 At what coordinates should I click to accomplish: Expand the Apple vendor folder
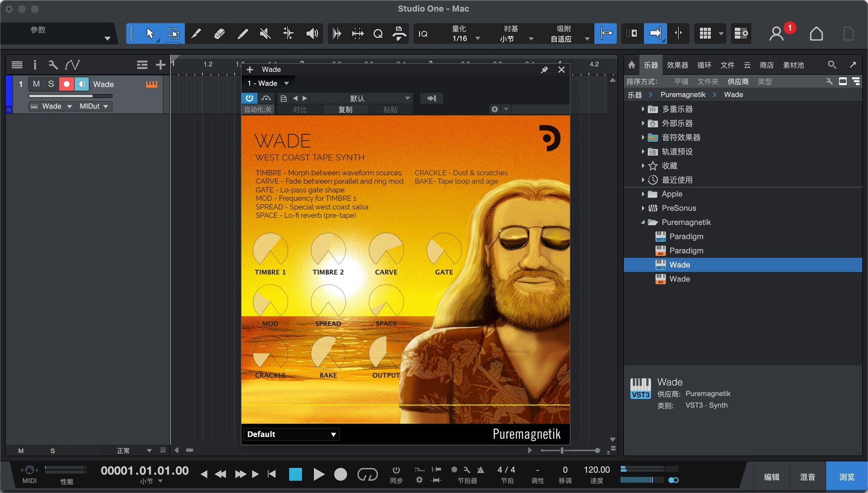642,194
